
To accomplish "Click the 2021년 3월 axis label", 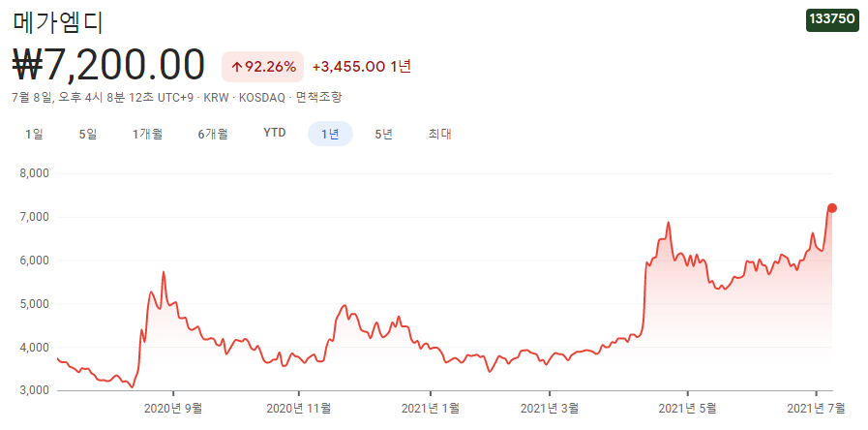I will 550,409.
